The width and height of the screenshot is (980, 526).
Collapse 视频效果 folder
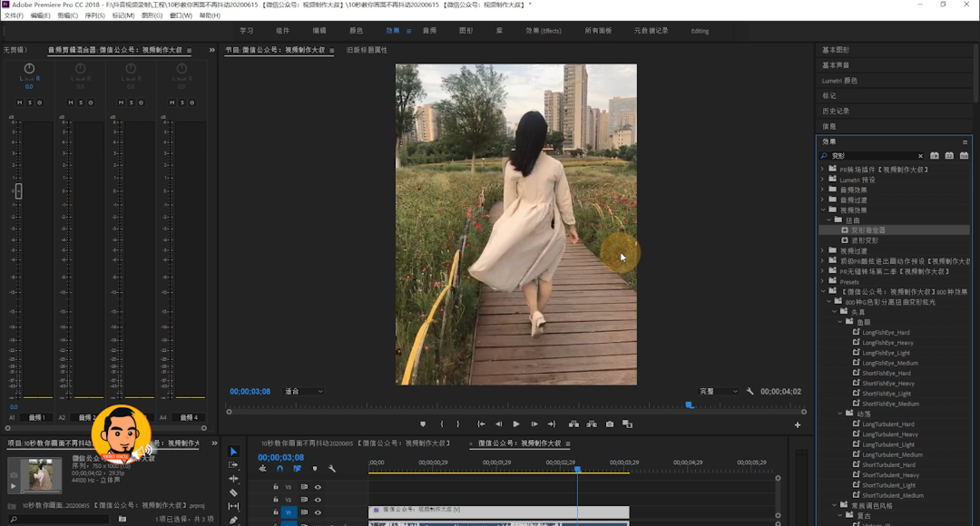pos(823,209)
